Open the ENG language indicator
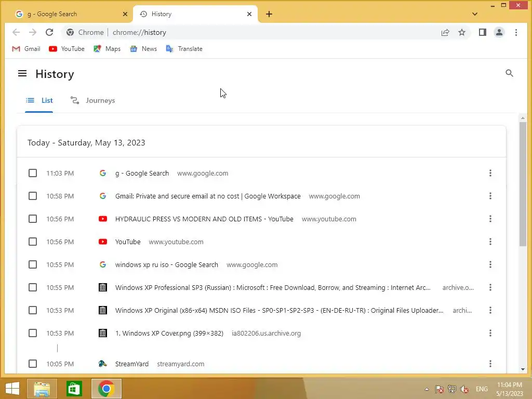Viewport: 532px width, 399px height. click(x=482, y=389)
